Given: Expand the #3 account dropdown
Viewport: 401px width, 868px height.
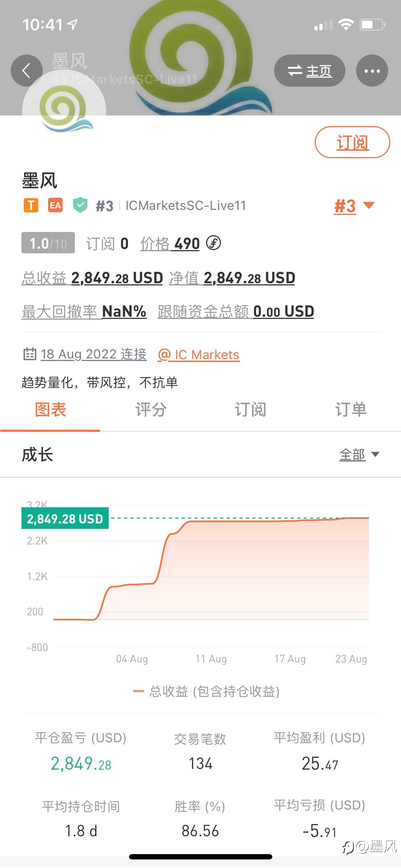Looking at the screenshot, I should (x=354, y=206).
